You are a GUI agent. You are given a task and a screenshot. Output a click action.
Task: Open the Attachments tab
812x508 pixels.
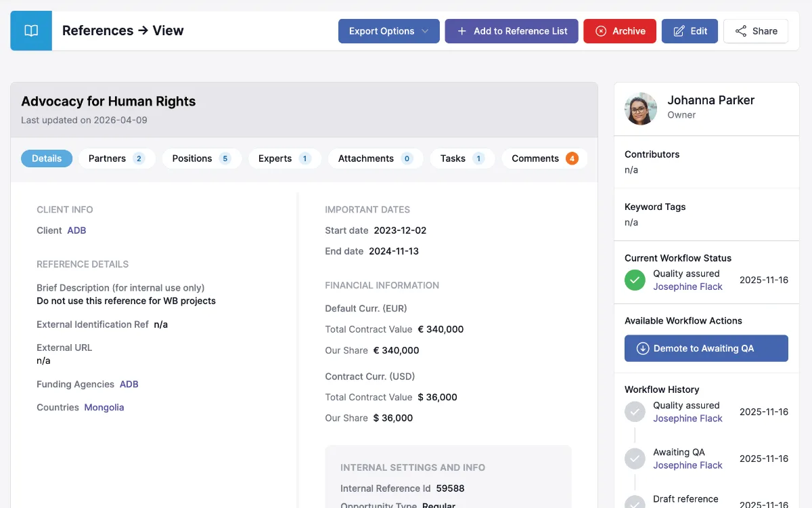pyautogui.click(x=376, y=158)
